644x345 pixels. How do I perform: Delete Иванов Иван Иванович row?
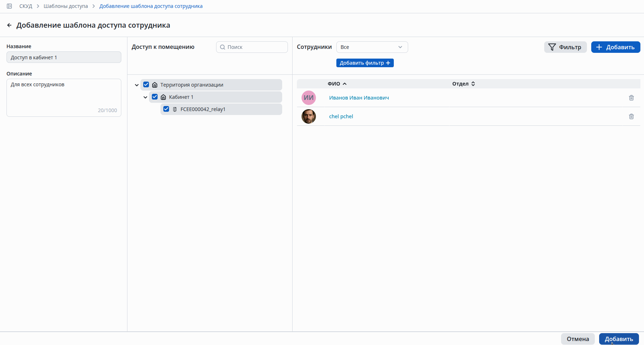click(631, 98)
